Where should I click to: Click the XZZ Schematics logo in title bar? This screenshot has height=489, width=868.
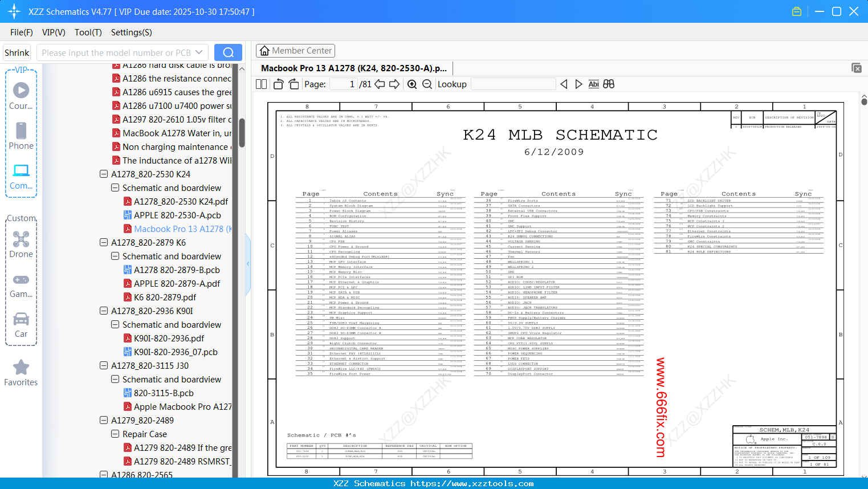click(14, 11)
